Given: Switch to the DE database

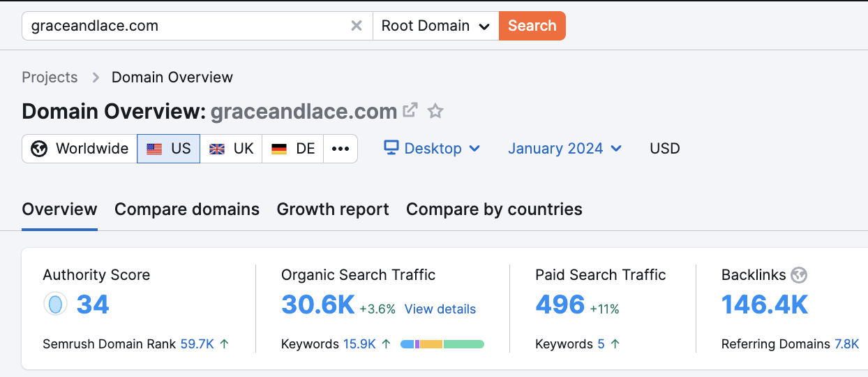Looking at the screenshot, I should click(x=293, y=149).
